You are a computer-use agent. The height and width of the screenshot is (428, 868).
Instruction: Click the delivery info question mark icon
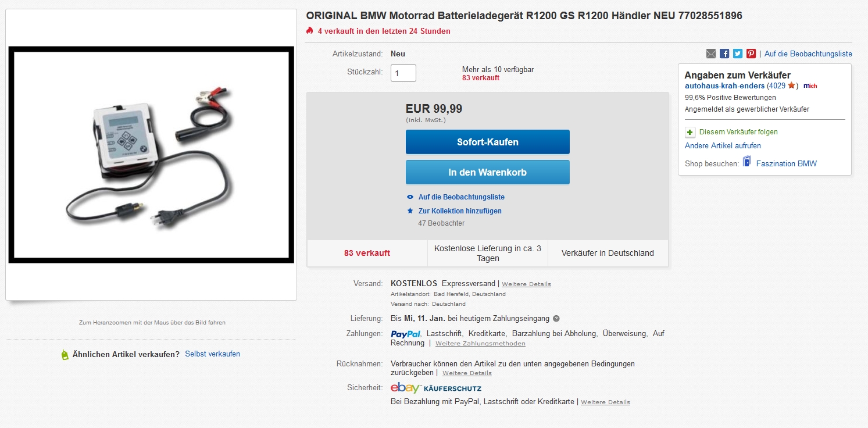click(556, 319)
